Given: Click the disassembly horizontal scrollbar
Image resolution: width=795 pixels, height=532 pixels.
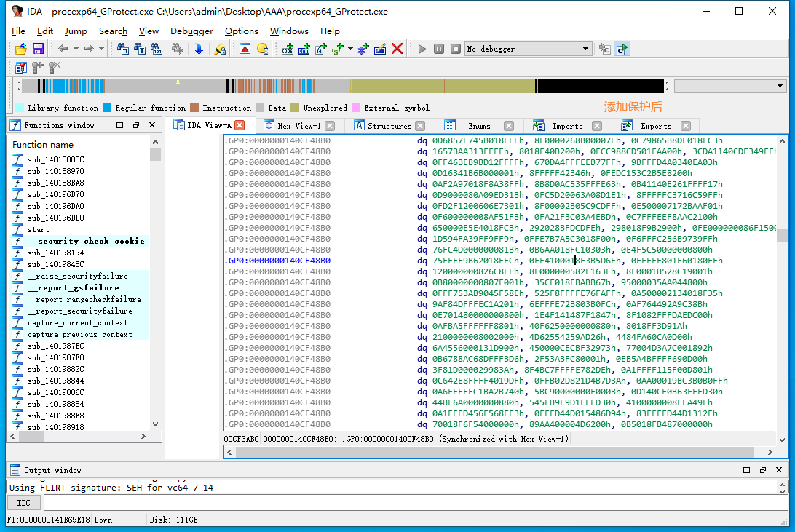Looking at the screenshot, I should 494,452.
